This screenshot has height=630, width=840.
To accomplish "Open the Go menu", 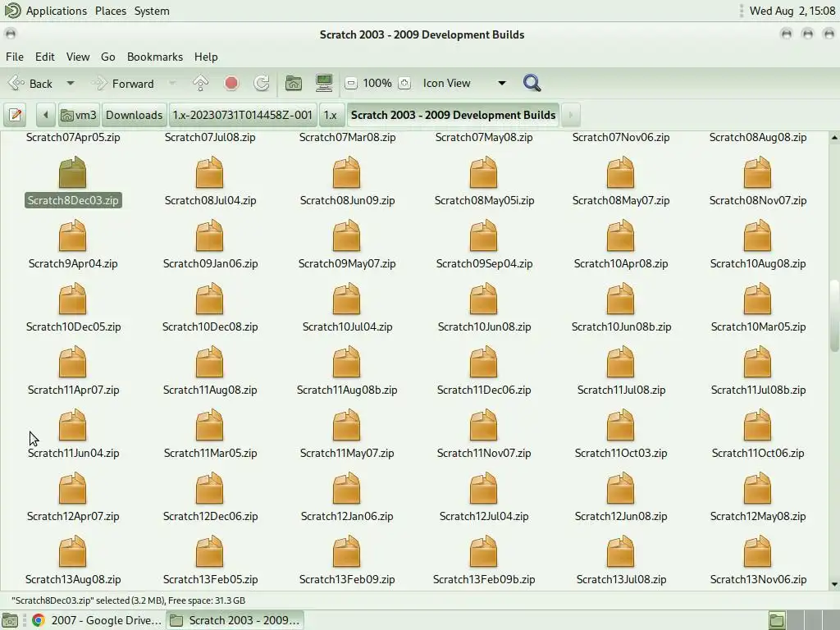I will pos(107,57).
